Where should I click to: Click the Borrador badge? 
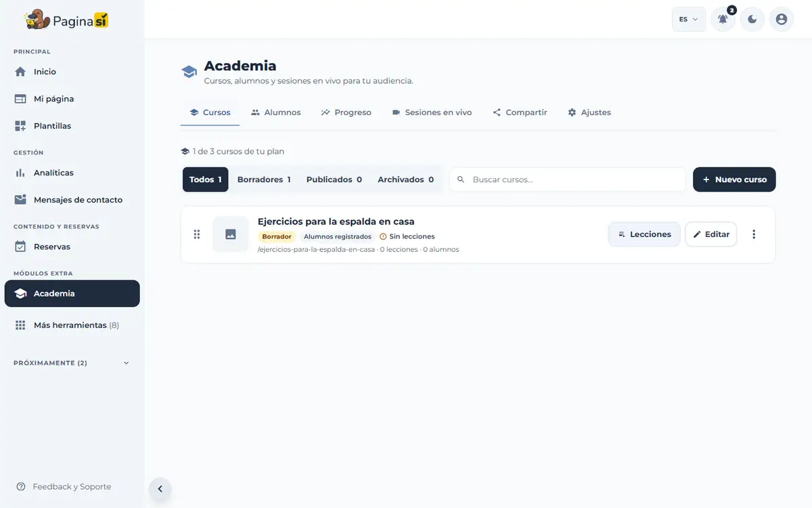[x=277, y=236]
